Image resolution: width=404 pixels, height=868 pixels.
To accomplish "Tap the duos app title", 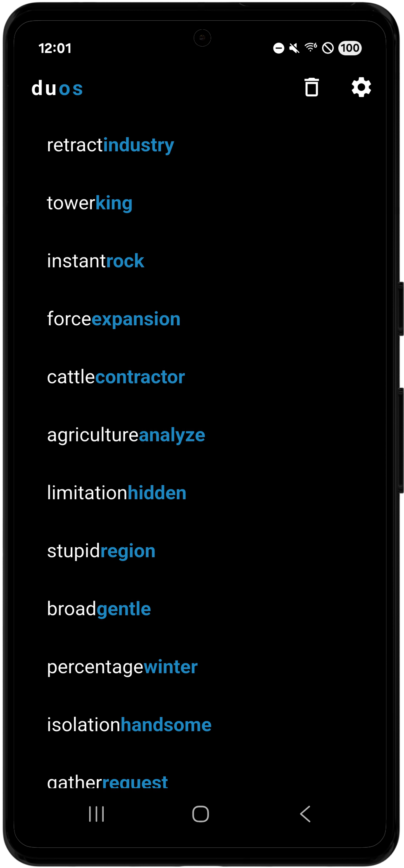I will [x=57, y=88].
